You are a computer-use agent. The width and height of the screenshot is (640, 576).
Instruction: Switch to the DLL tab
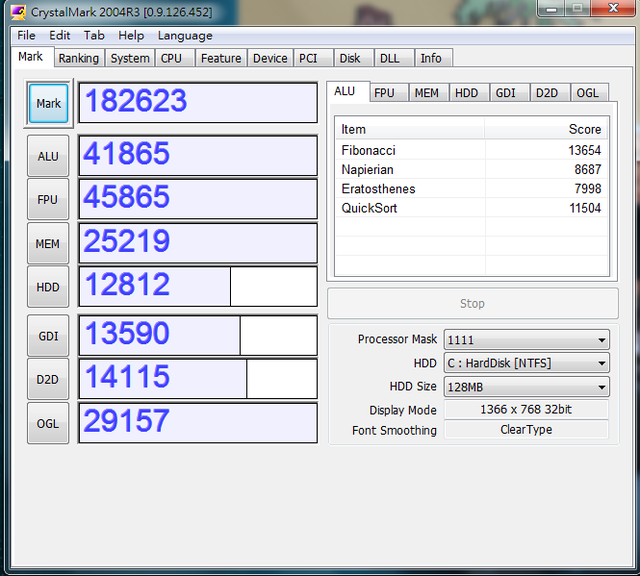click(394, 58)
